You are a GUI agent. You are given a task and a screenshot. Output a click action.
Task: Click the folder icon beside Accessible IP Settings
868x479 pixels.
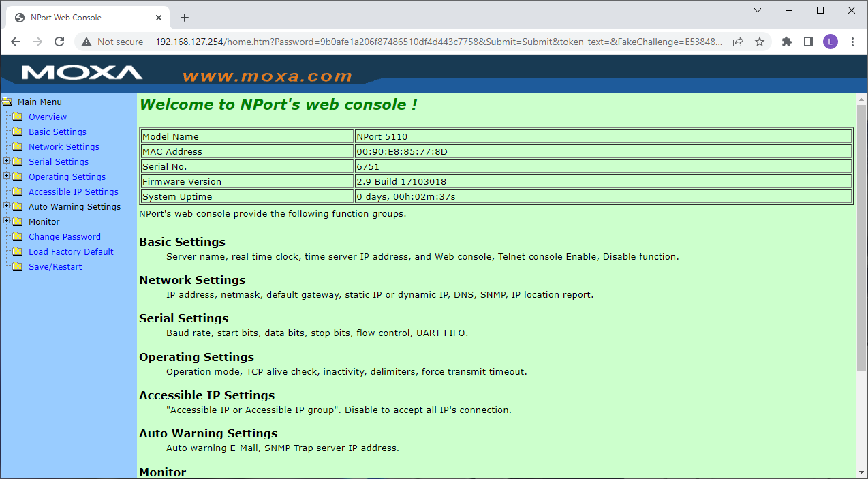click(x=18, y=192)
